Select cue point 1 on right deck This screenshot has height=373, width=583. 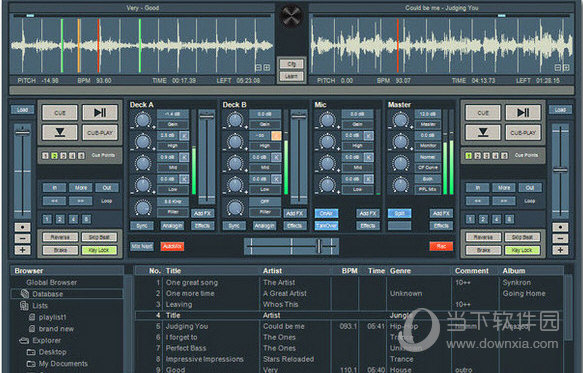pyautogui.click(x=468, y=156)
